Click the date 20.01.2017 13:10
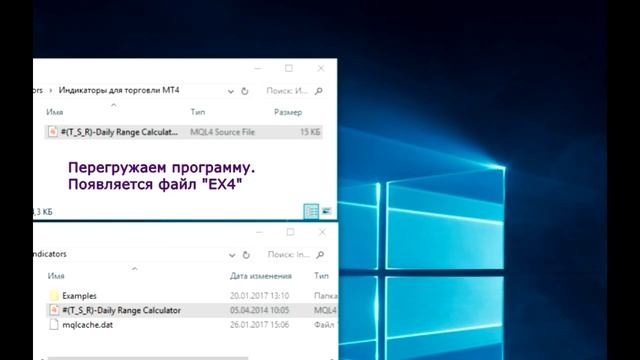 (259, 296)
